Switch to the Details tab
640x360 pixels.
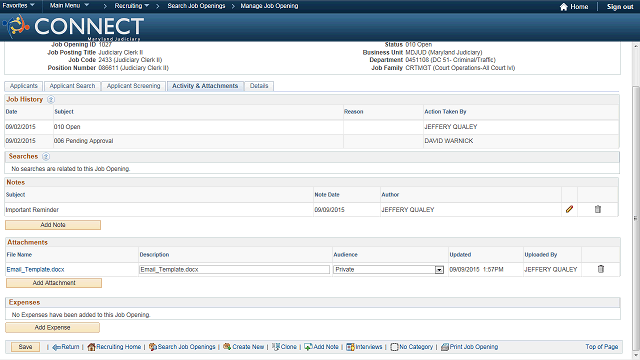259,86
